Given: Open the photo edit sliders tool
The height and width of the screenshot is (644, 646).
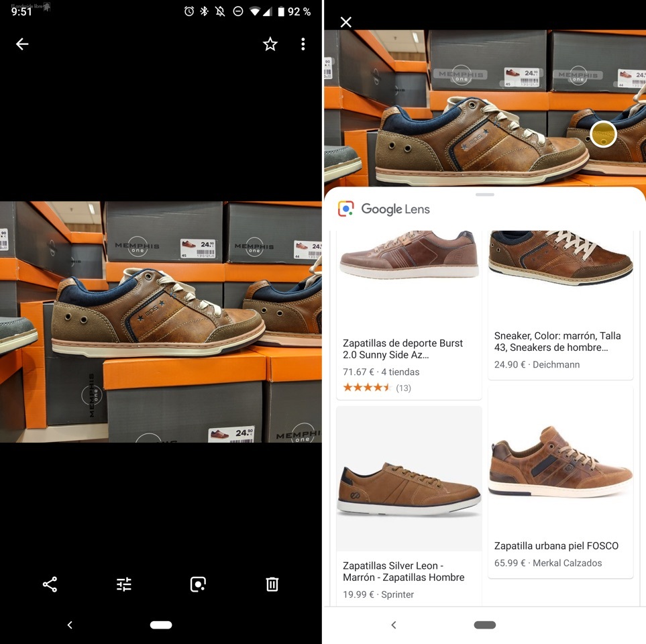Looking at the screenshot, I should click(x=124, y=584).
